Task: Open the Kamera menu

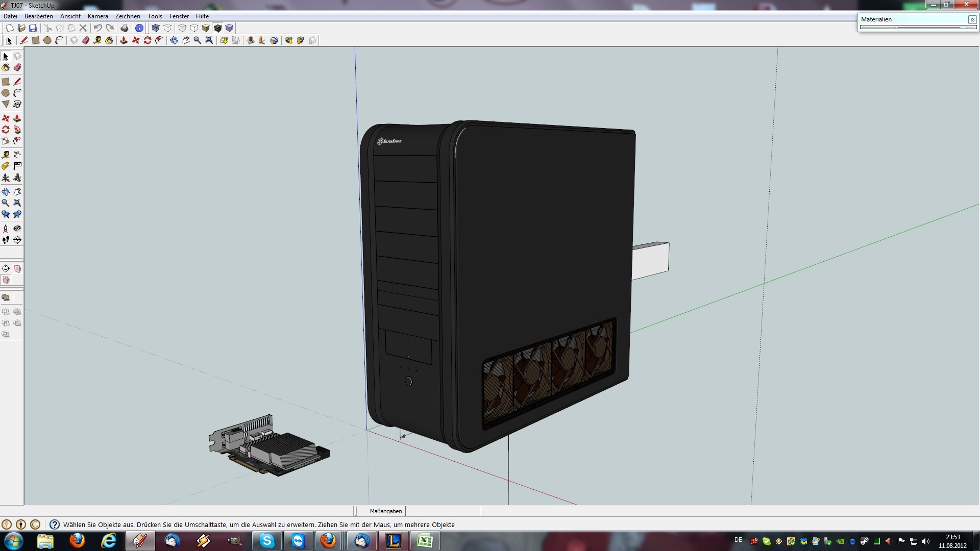Action: [97, 16]
